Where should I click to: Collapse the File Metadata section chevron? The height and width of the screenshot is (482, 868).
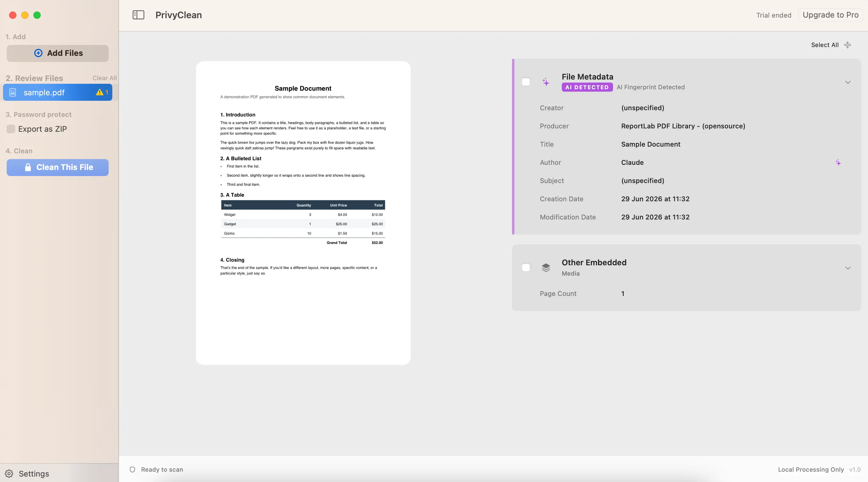[848, 82]
